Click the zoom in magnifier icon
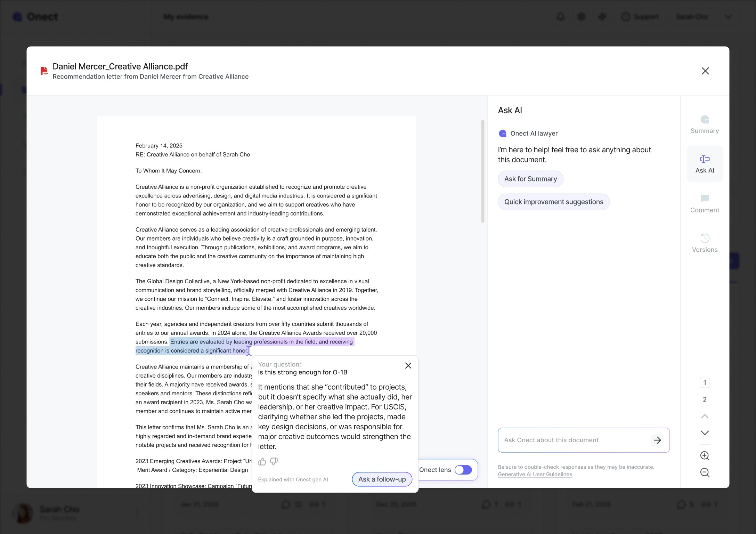This screenshot has height=534, width=756. (705, 456)
